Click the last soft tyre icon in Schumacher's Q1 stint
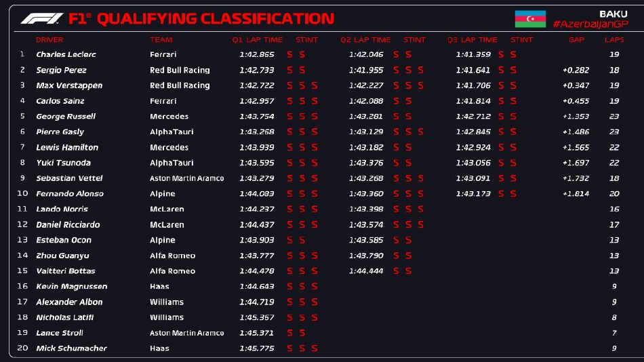This screenshot has width=644, height=362. coord(315,348)
